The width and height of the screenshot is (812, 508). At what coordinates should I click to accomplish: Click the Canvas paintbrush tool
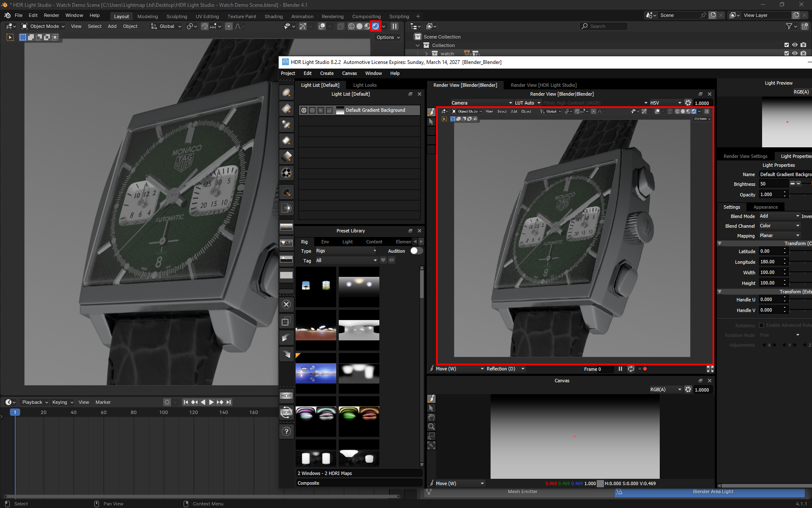point(431,399)
